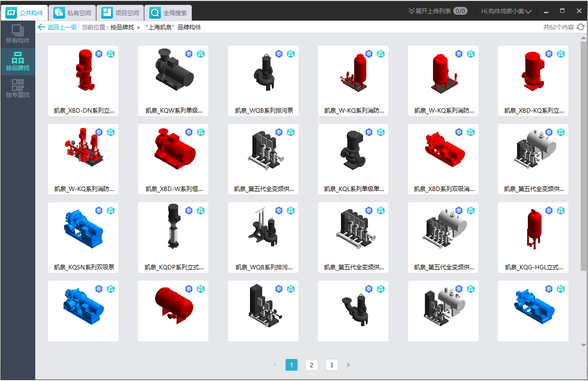Open 按专题找 in the sidebar
588x381 pixels.
coord(18,88)
